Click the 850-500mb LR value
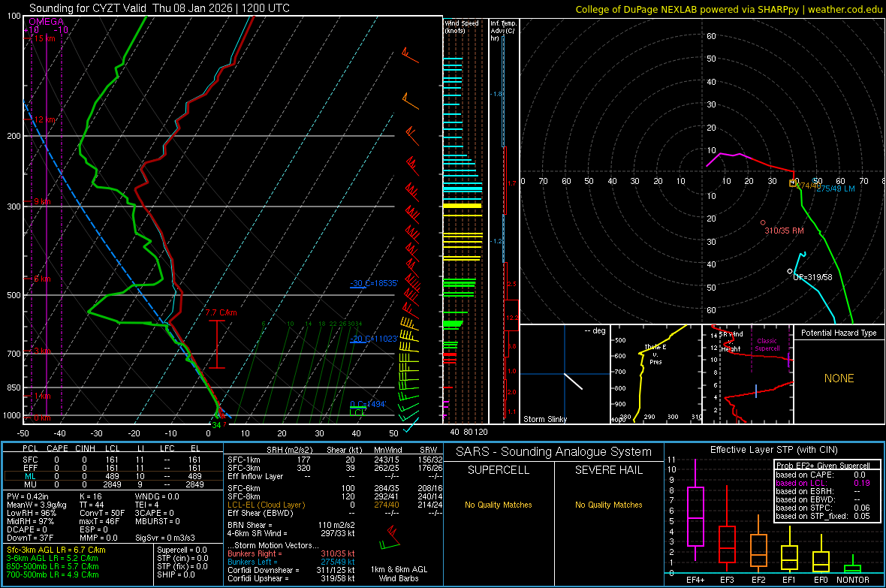Screen dimensions: 886x588 coord(53,566)
